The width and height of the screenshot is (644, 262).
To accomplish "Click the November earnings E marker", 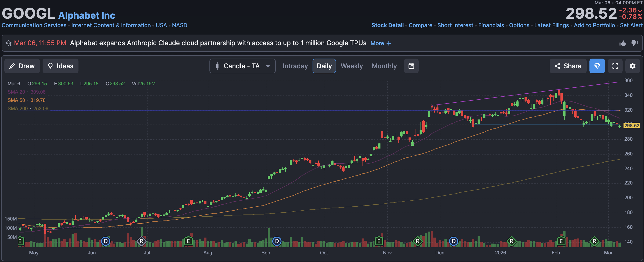I will 379,241.
